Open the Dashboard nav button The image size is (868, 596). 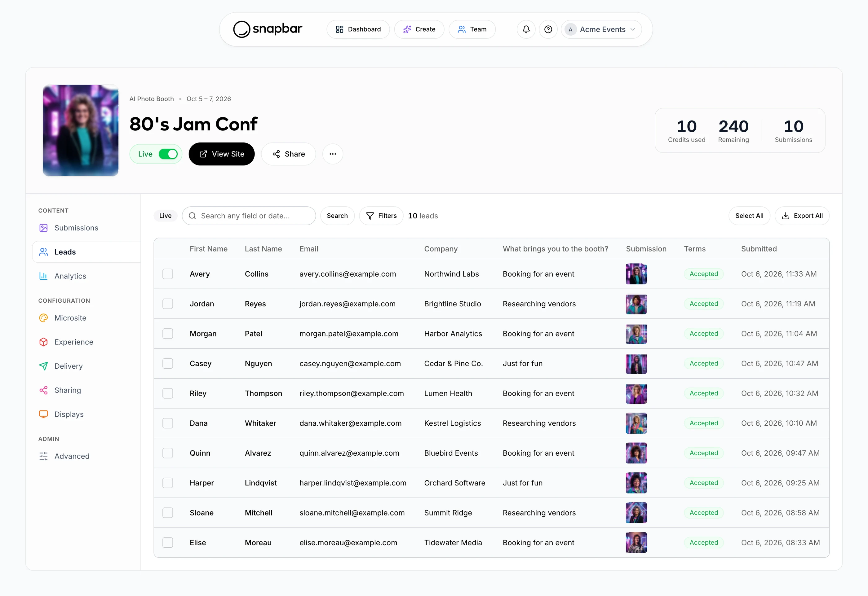coord(358,29)
